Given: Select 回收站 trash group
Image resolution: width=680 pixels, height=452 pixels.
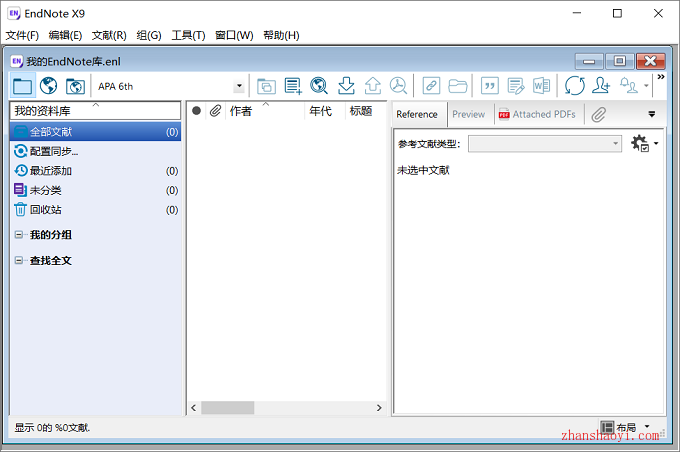Looking at the screenshot, I should coord(95,210).
